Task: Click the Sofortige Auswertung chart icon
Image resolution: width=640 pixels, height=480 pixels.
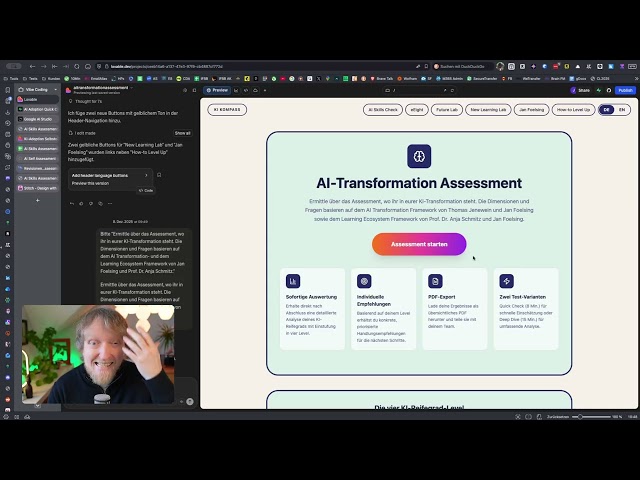Action: coord(293,281)
